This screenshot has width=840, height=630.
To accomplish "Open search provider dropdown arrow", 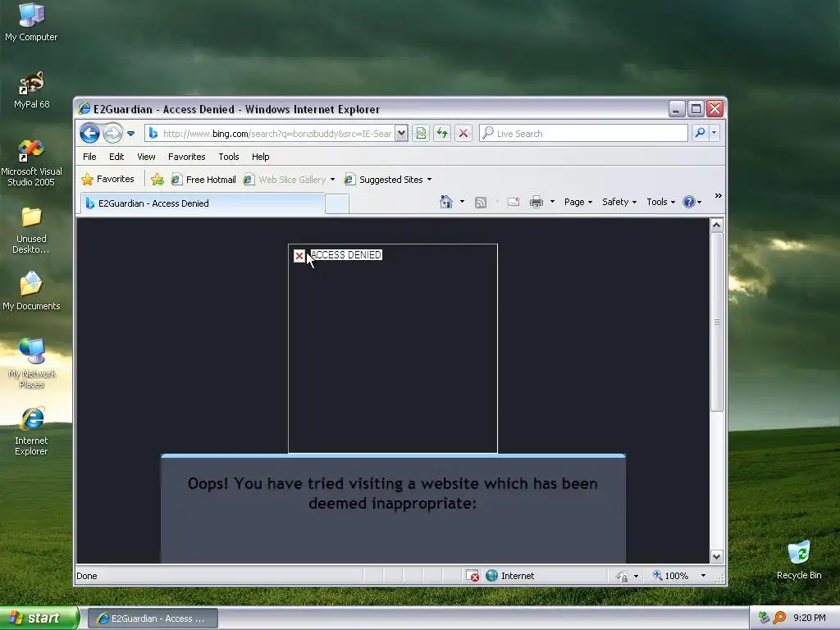I will click(714, 133).
